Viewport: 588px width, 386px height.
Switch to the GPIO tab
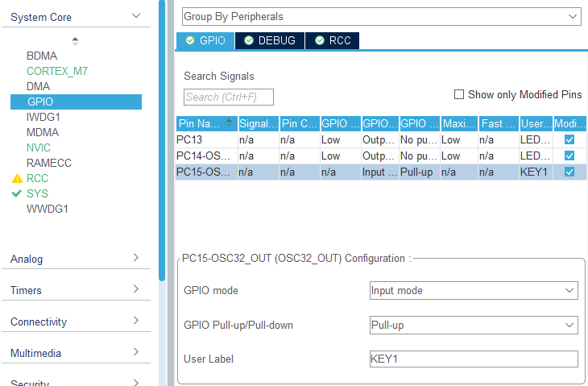205,40
